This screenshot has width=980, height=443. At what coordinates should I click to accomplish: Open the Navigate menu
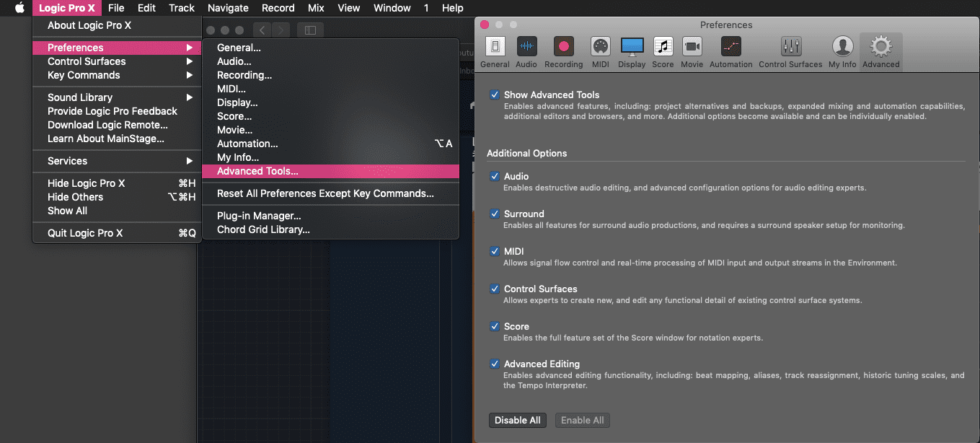(x=228, y=8)
